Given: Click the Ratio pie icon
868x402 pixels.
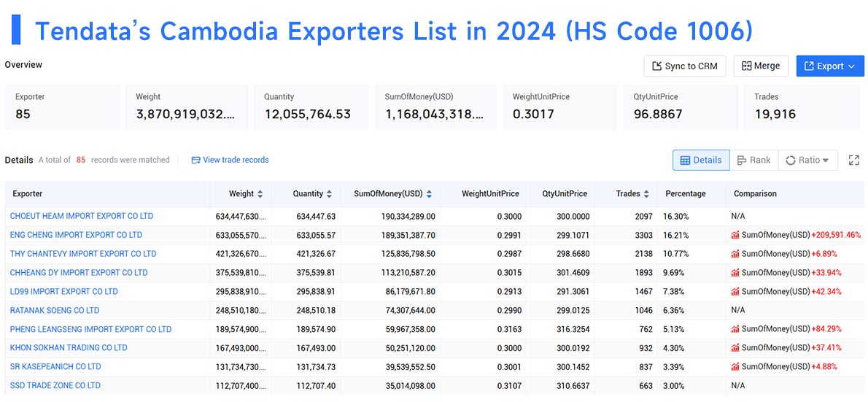Looking at the screenshot, I should [791, 160].
